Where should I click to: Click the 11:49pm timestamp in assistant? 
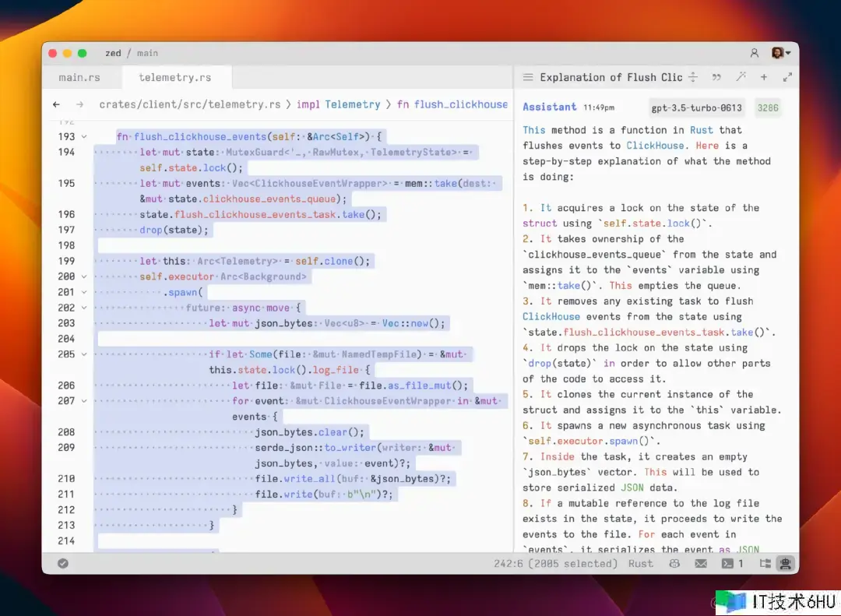[x=599, y=107]
